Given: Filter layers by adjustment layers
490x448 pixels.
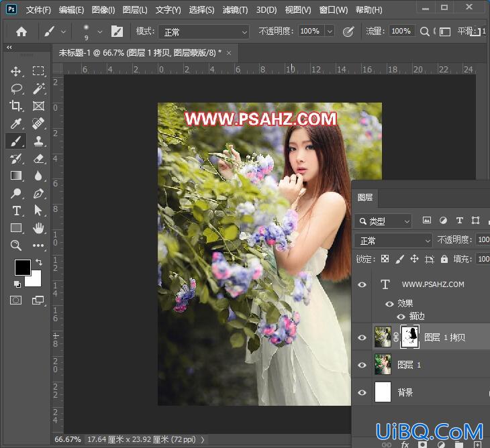Looking at the screenshot, I should pos(443,221).
